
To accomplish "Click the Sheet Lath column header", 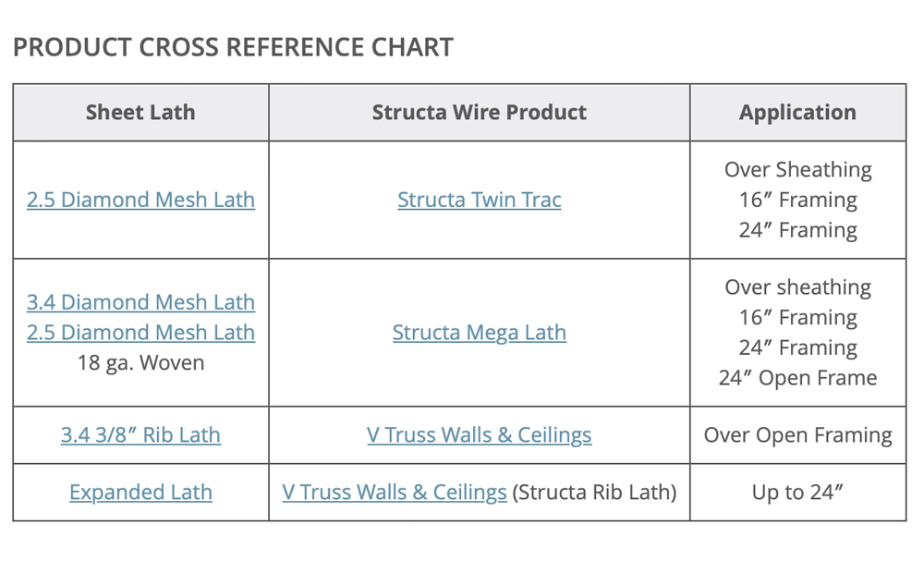I will (x=140, y=113).
